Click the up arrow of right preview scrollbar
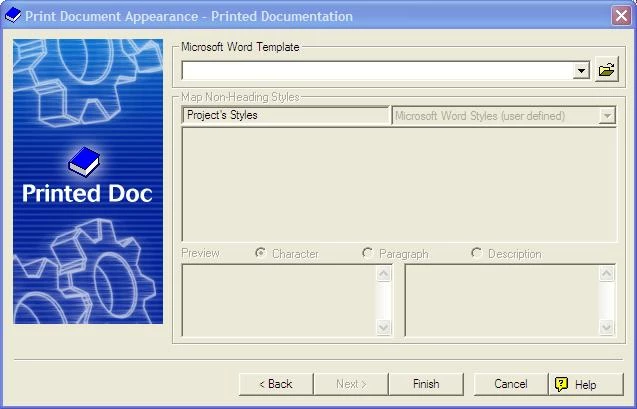 click(x=607, y=273)
